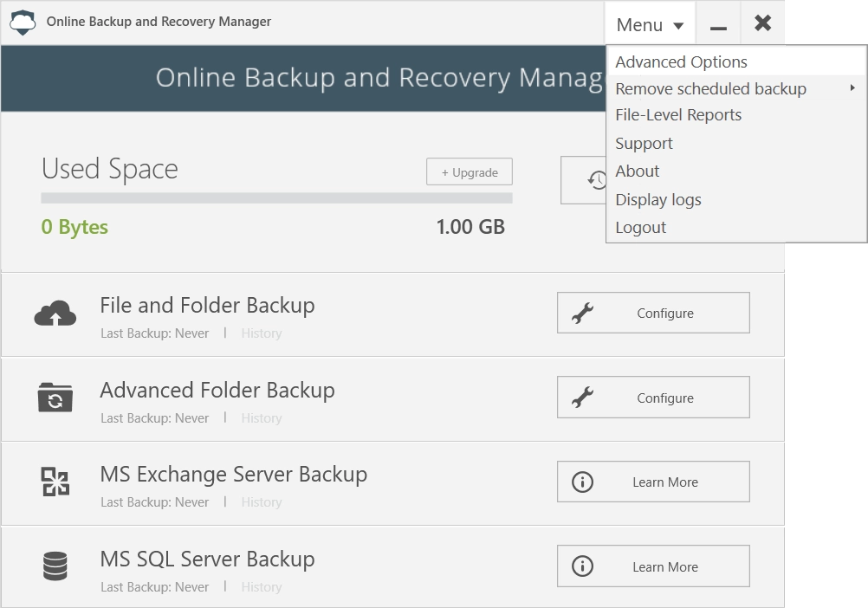Click the MS SQL Server Backup title

tap(208, 559)
